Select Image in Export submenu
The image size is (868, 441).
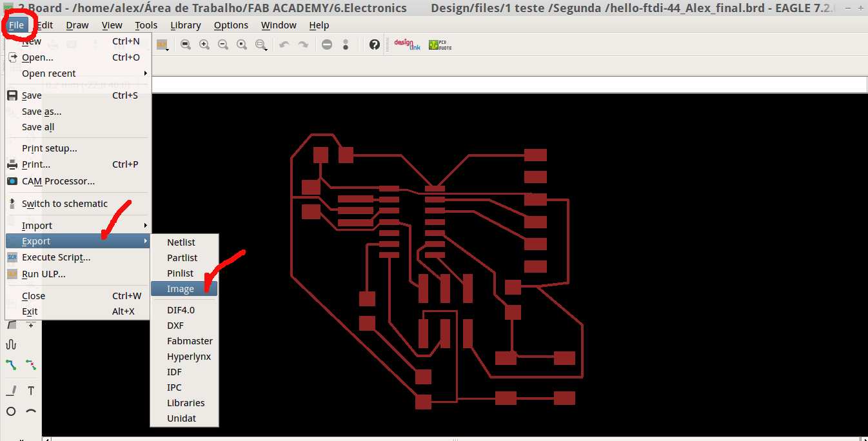[x=184, y=289]
